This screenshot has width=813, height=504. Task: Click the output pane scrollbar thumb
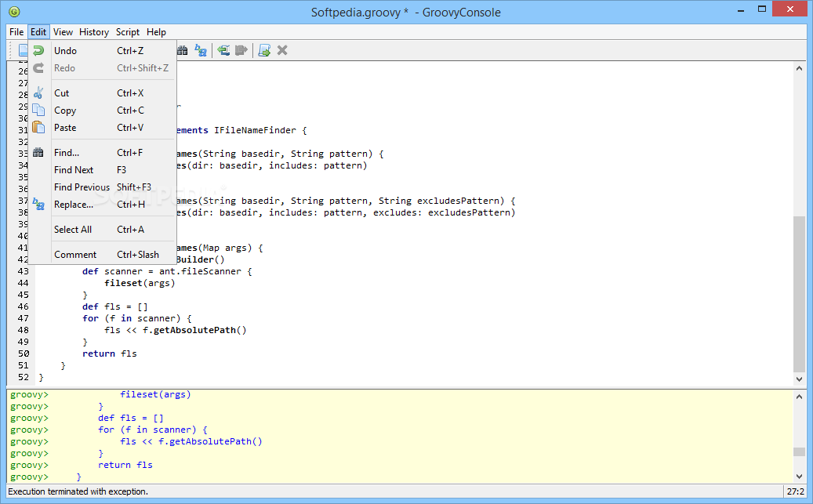pos(799,451)
